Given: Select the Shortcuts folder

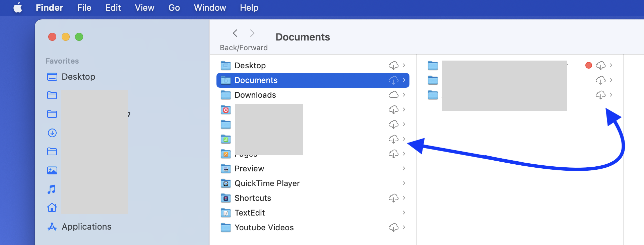Looking at the screenshot, I should click(313, 198).
